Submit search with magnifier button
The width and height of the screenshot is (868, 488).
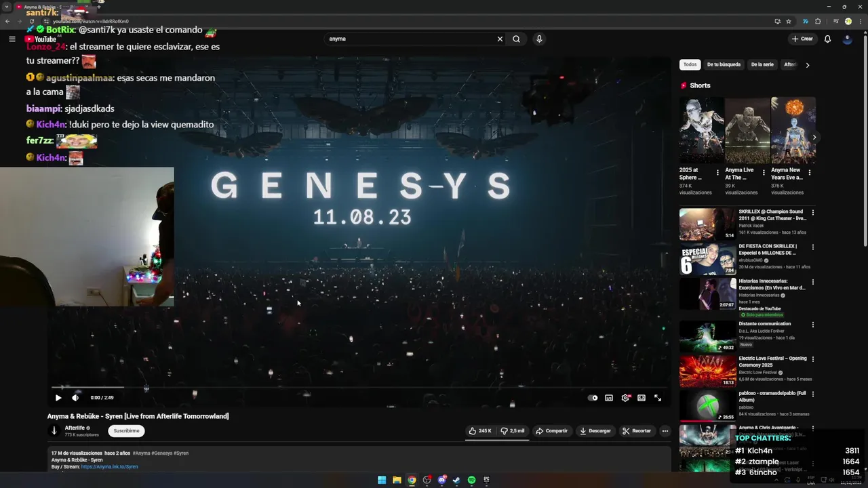[516, 39]
